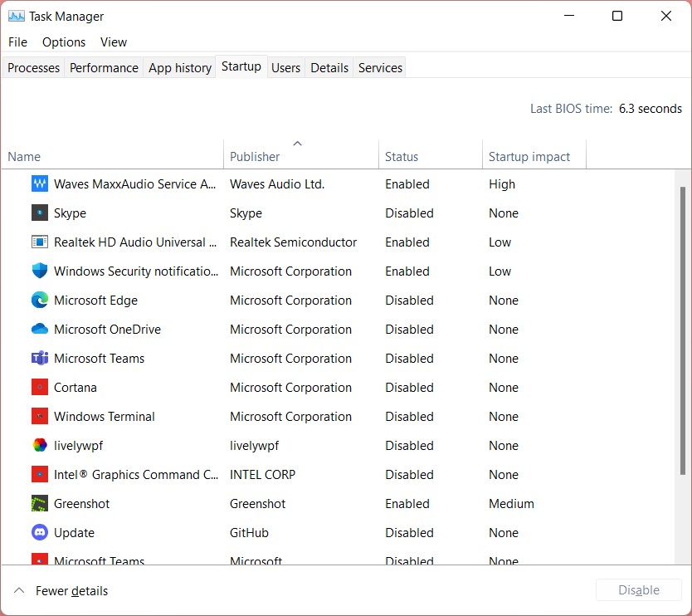This screenshot has width=692, height=616.
Task: Open the Options menu
Action: coord(64,42)
